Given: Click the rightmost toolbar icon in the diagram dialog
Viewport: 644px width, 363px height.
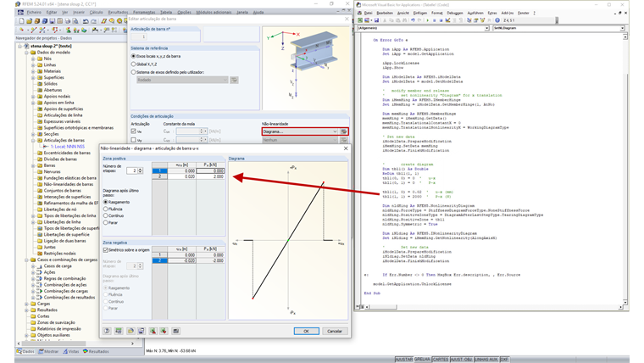Looking at the screenshot, I should [x=175, y=331].
